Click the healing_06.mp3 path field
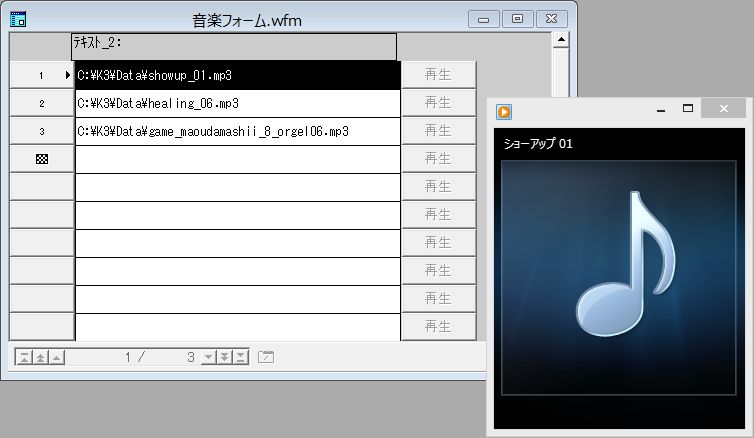The width and height of the screenshot is (754, 438). (237, 103)
